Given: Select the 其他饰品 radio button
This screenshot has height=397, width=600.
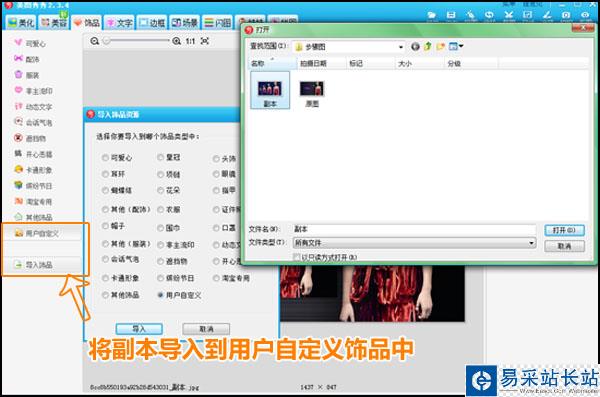Looking at the screenshot, I should pyautogui.click(x=105, y=295).
